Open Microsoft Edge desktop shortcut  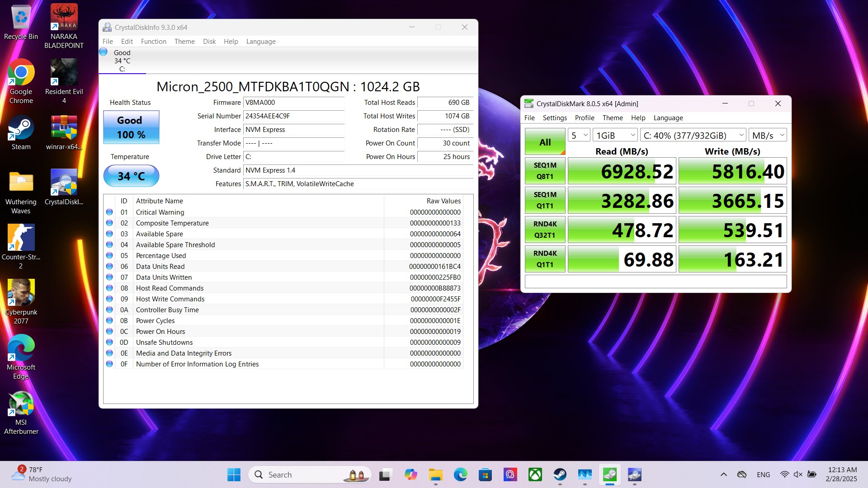click(21, 357)
